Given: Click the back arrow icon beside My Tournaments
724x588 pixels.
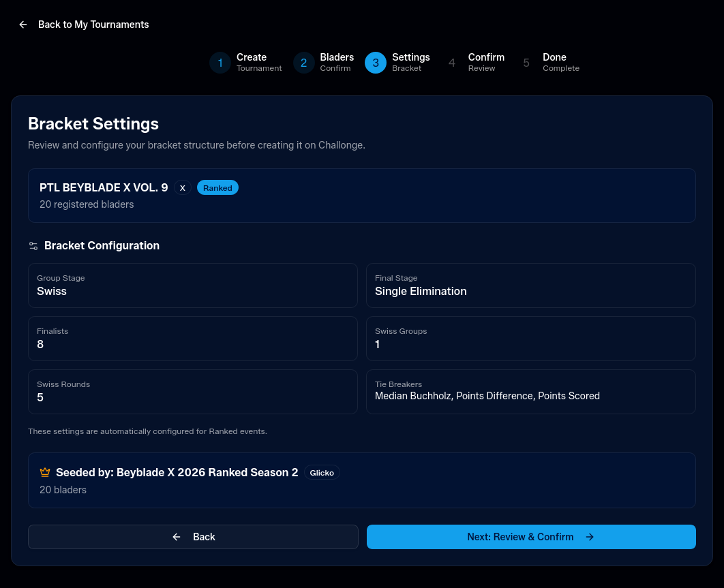Looking at the screenshot, I should (23, 25).
